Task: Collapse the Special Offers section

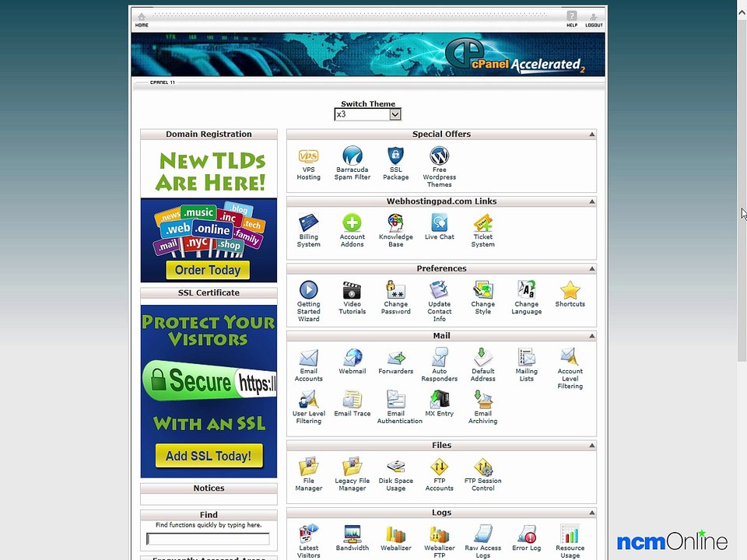Action: coord(591,135)
